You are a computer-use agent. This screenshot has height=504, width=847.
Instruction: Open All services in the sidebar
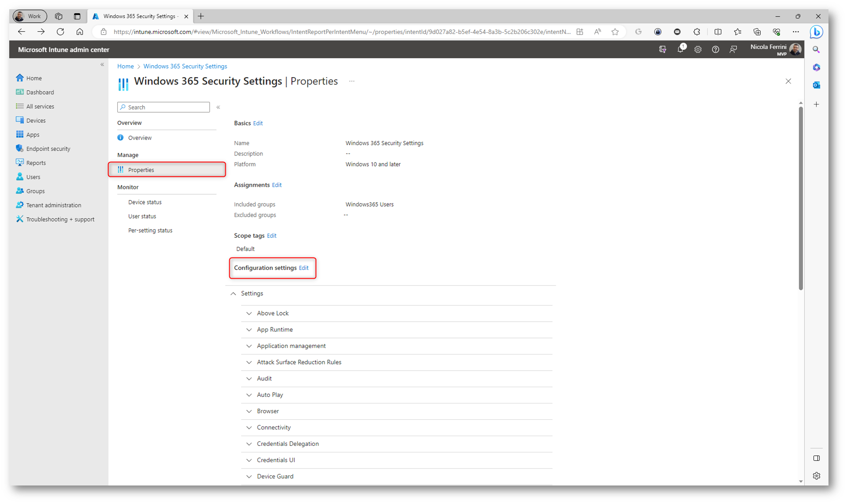pos(40,106)
